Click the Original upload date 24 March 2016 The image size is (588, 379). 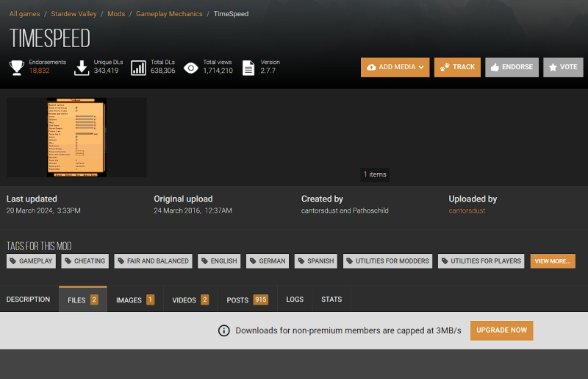(x=177, y=210)
